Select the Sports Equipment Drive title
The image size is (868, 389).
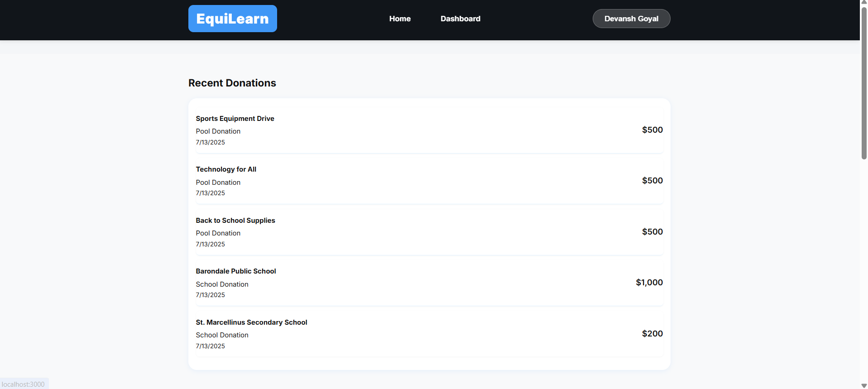point(235,118)
